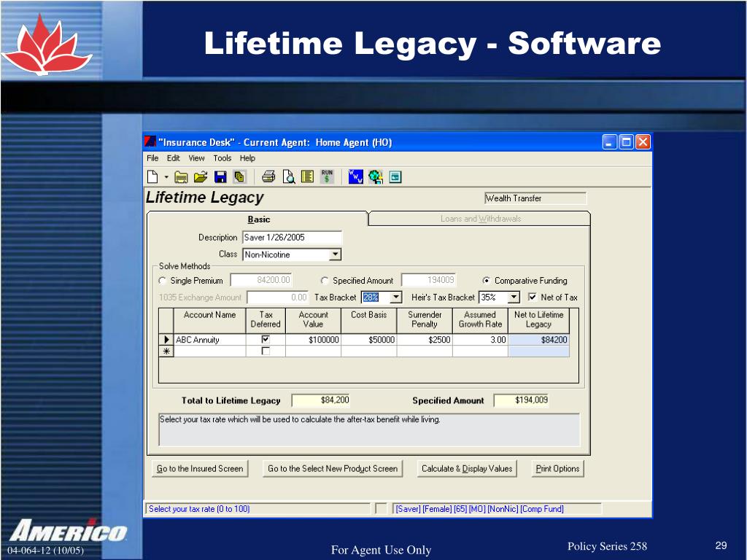747x560 pixels.
Task: Click the printer icon in toolbar
Action: [x=268, y=176]
